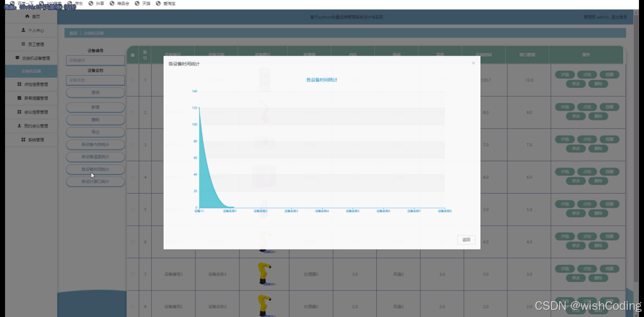Click the 新增 button
644x317 pixels.
[x=95, y=107]
